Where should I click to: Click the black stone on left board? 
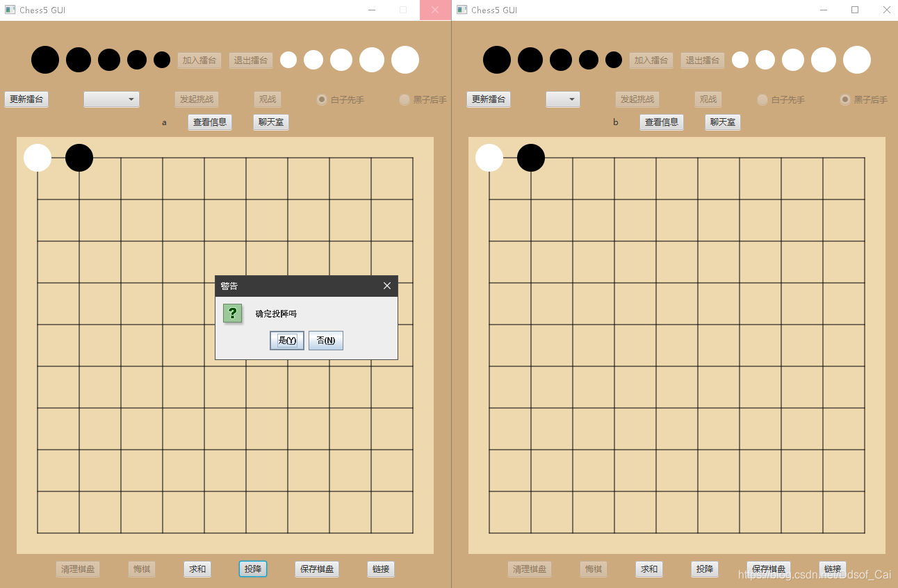point(79,158)
